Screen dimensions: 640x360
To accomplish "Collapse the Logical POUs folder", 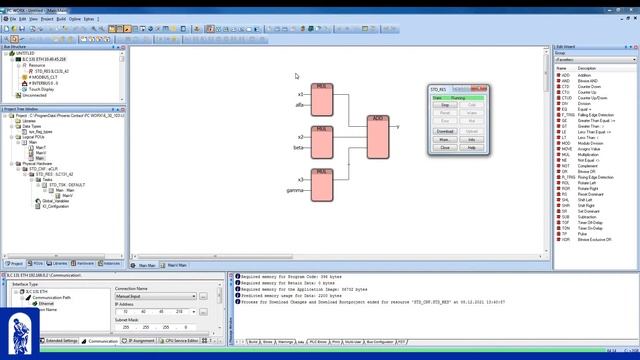I will pos(12,137).
